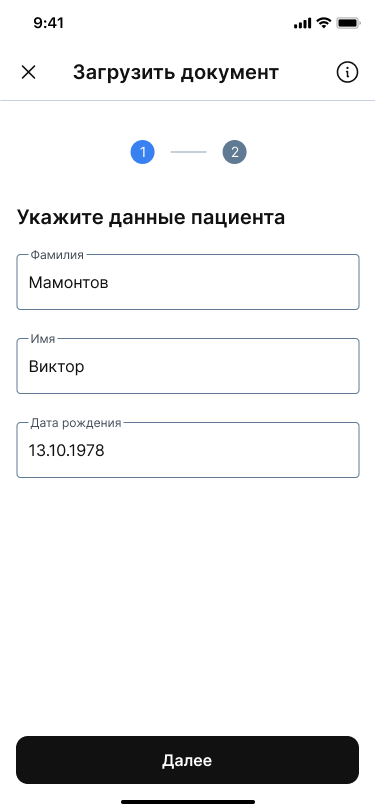Tap the connector line between steps
The width and height of the screenshot is (375, 812).
(189, 152)
